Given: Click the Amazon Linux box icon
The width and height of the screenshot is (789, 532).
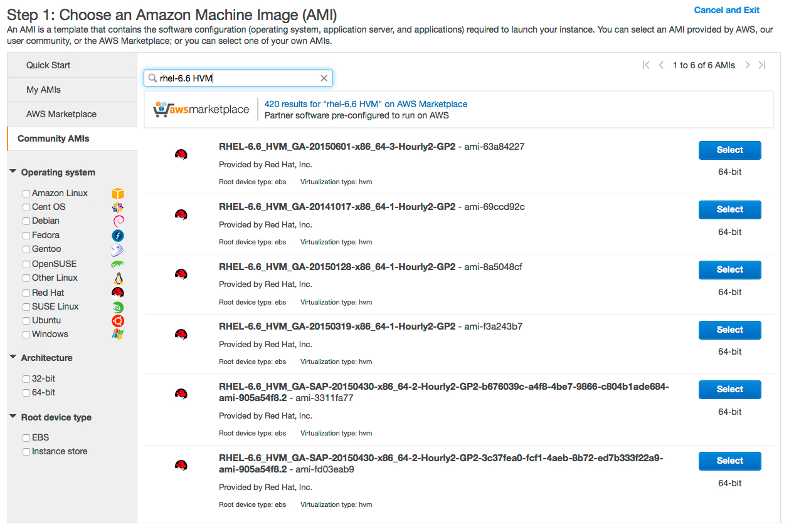Looking at the screenshot, I should tap(117, 194).
